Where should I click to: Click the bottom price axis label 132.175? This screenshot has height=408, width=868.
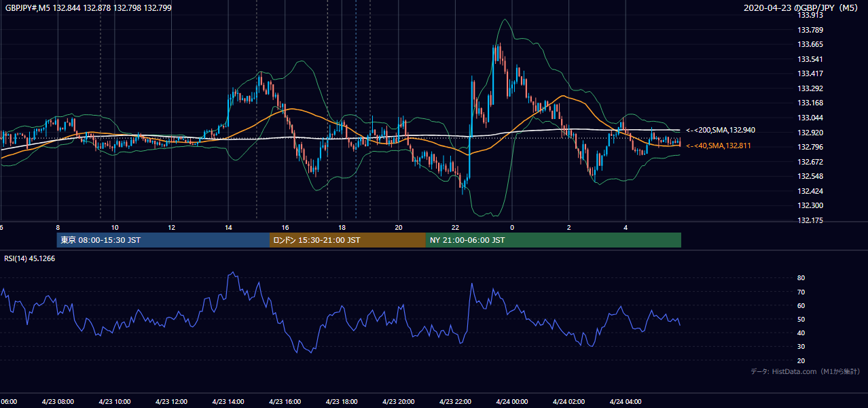pyautogui.click(x=810, y=220)
